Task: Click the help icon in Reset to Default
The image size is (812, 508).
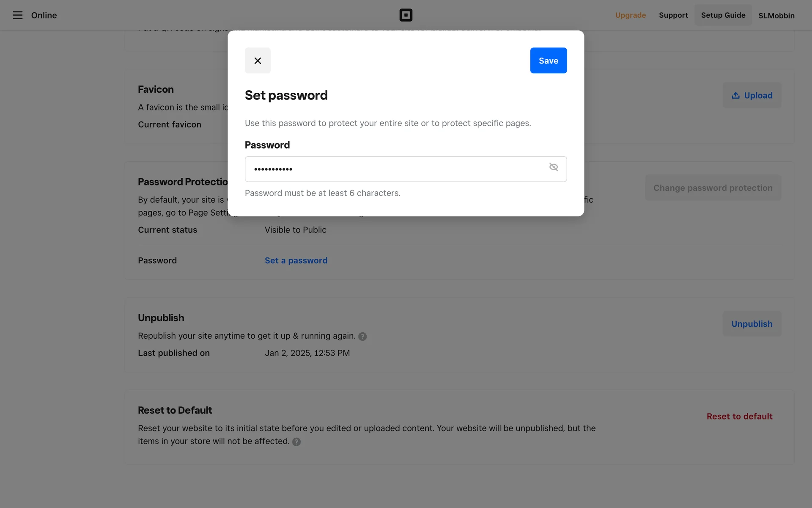Action: tap(296, 442)
